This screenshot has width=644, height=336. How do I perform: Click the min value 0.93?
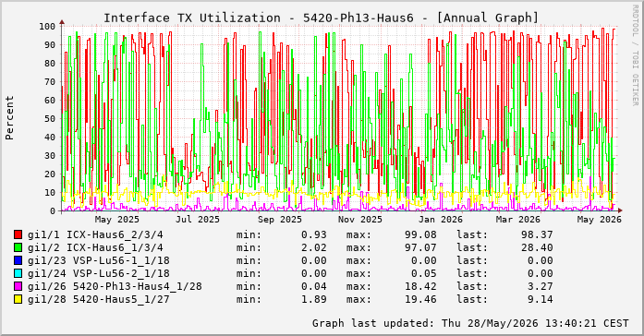click(314, 235)
